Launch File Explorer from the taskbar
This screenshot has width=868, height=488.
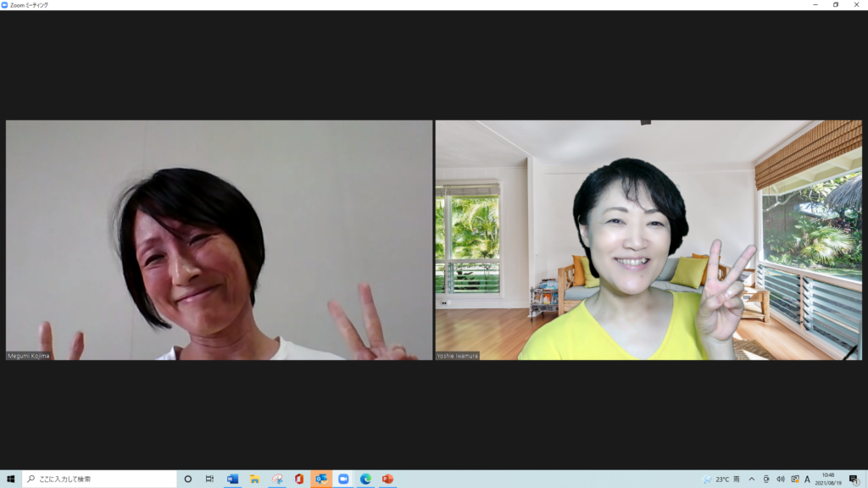pyautogui.click(x=254, y=479)
